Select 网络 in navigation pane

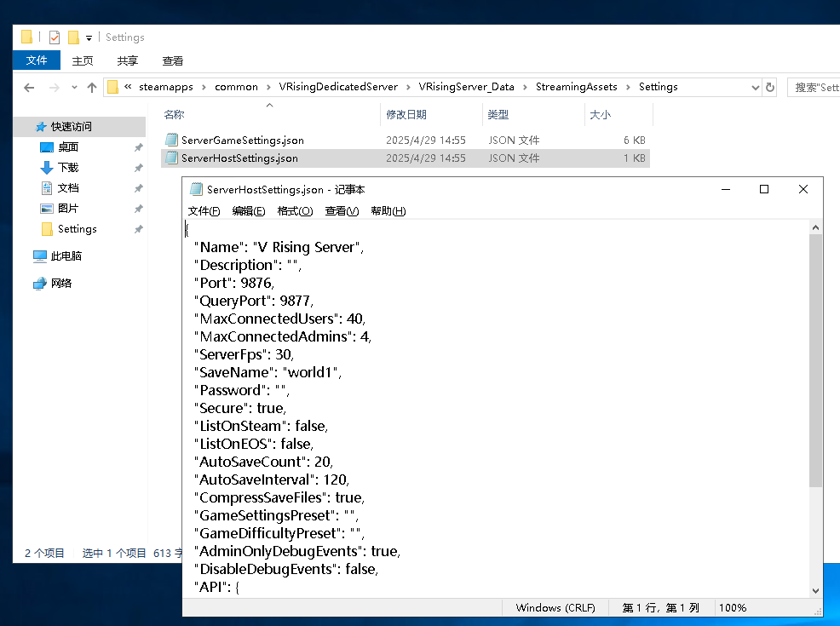(61, 284)
